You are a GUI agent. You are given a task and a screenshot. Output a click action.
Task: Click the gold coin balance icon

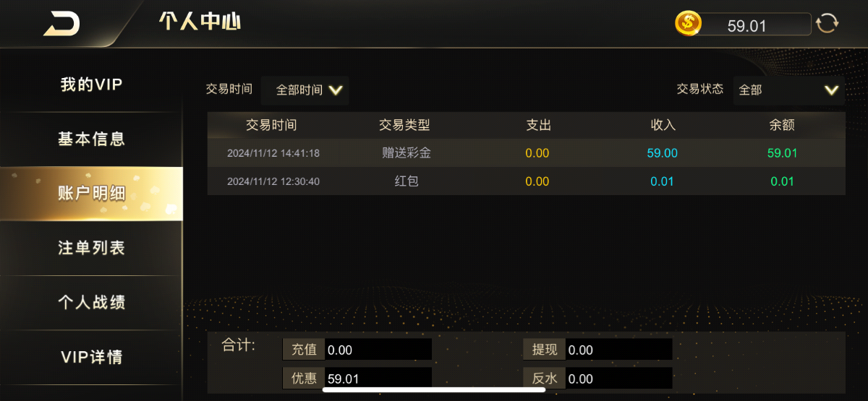point(689,24)
